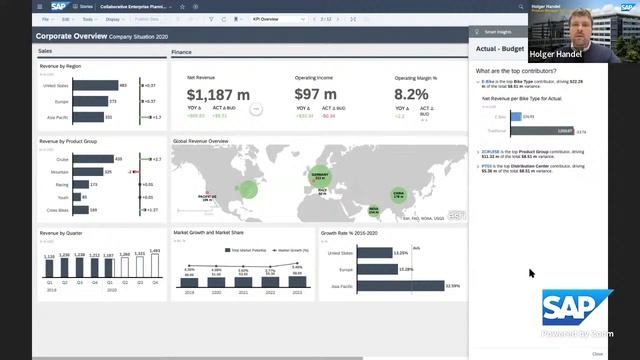Select Europe bar in Revenue by Region
This screenshot has width=640, height=360.
click(x=90, y=101)
